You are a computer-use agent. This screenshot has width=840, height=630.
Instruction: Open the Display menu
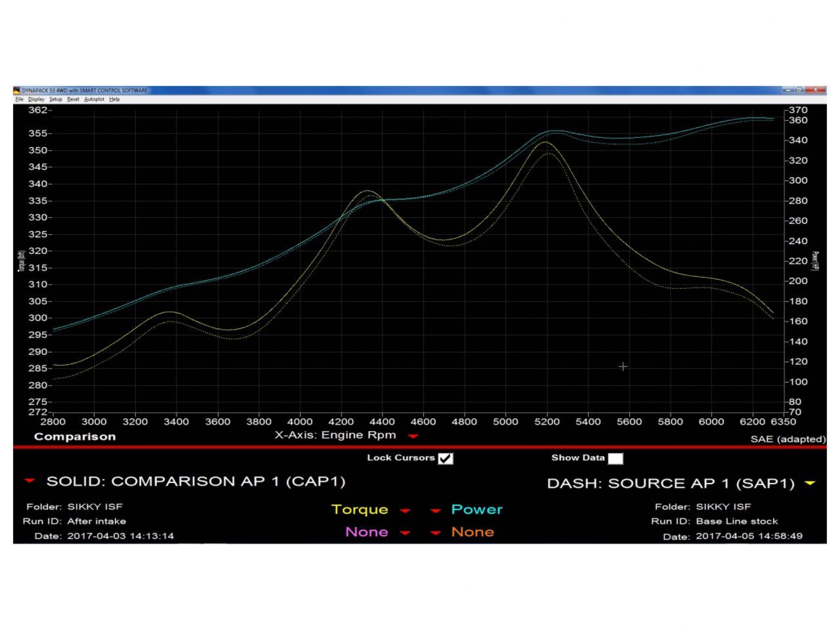pyautogui.click(x=36, y=99)
